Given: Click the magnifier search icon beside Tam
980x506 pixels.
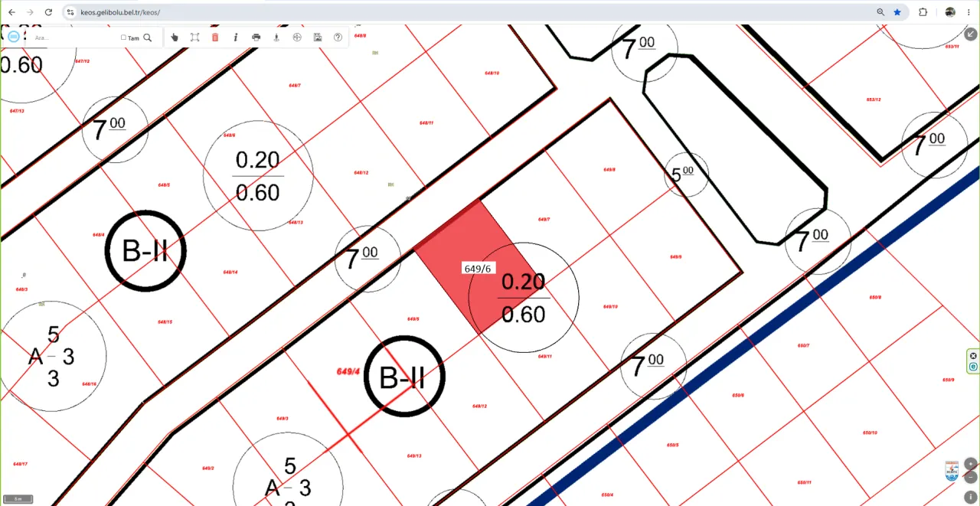Looking at the screenshot, I should click(148, 38).
